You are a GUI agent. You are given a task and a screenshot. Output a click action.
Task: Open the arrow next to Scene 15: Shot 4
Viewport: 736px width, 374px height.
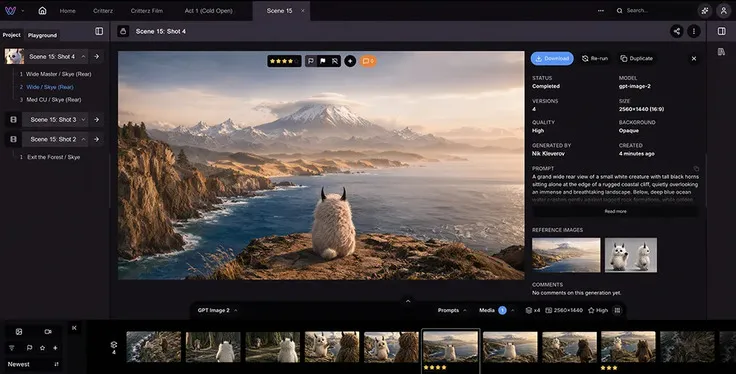click(x=96, y=56)
